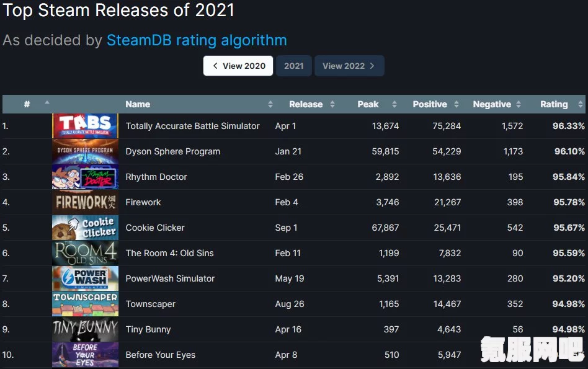This screenshot has height=369, width=588.
Task: Open the TABS game thumbnail
Action: point(85,126)
